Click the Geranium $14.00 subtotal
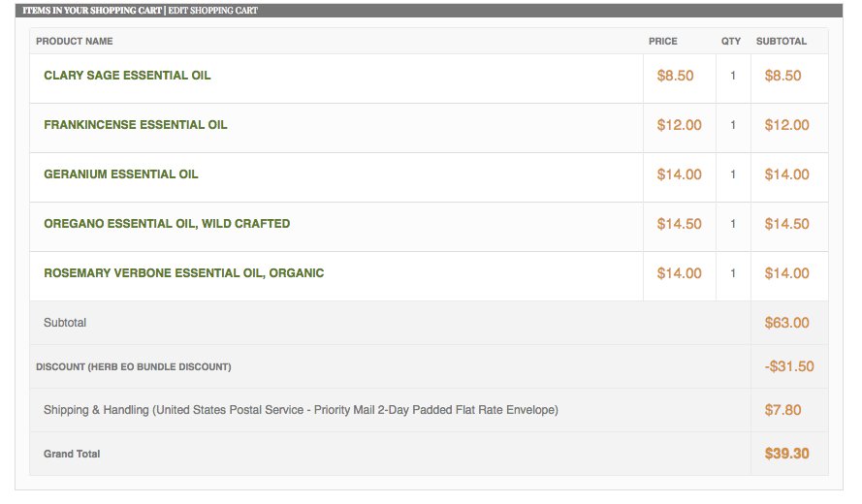The width and height of the screenshot is (862, 504). pyautogui.click(x=786, y=174)
